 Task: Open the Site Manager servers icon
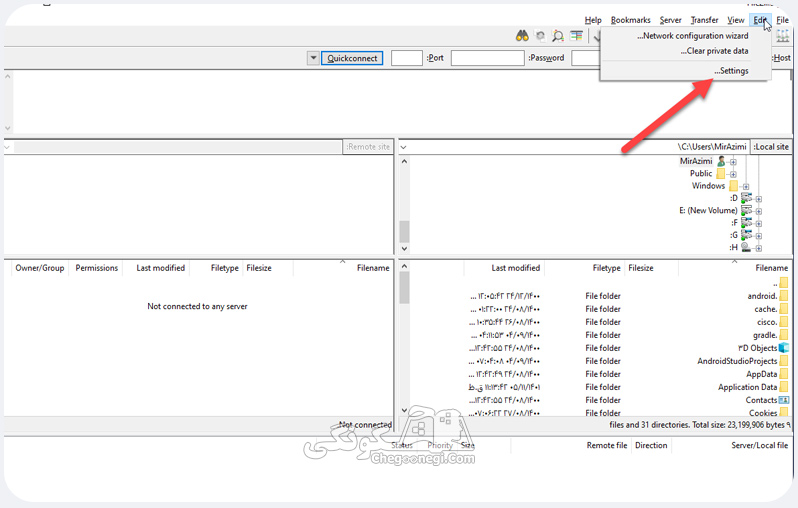tap(783, 36)
